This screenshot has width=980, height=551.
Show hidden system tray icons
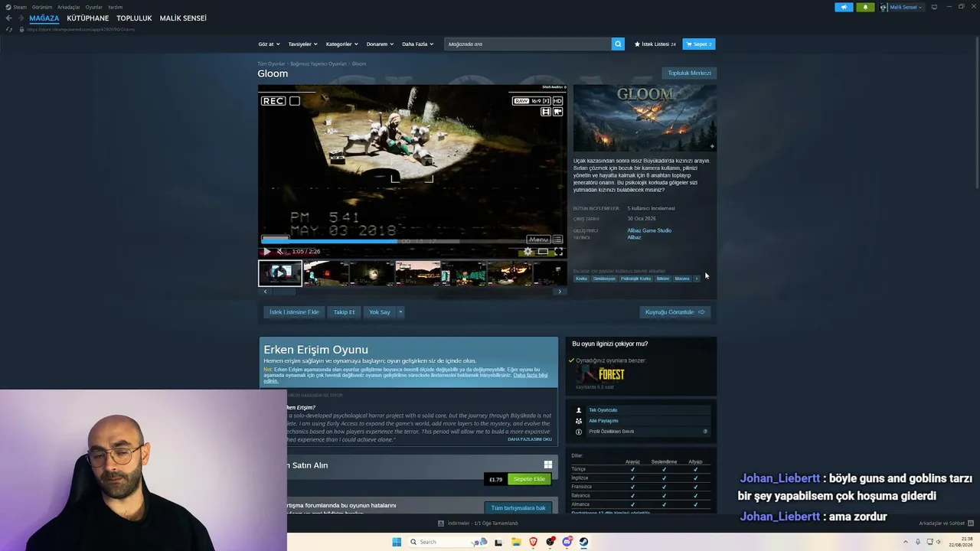pos(906,542)
